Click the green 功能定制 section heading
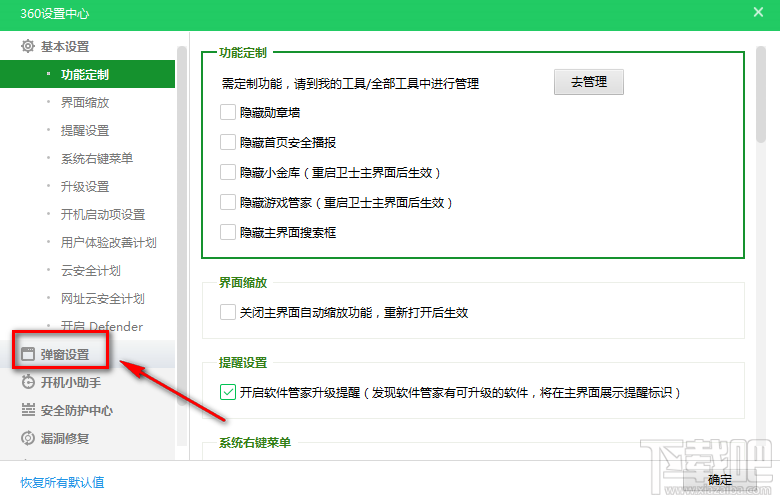Image resolution: width=780 pixels, height=500 pixels. click(x=243, y=52)
